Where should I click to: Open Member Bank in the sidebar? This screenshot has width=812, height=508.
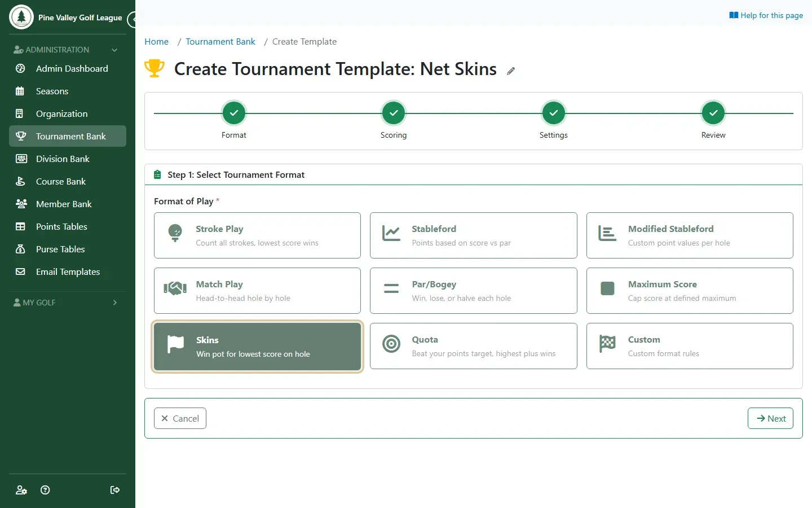(68, 204)
